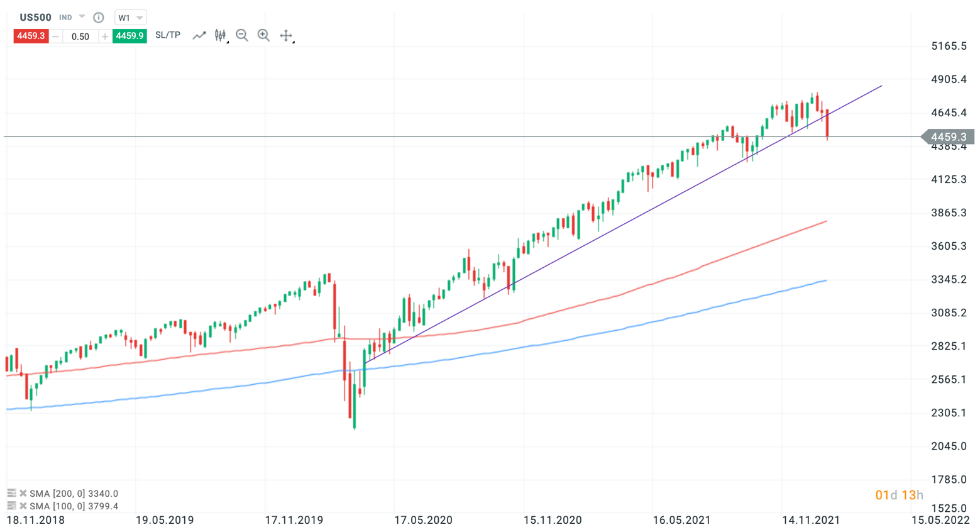Click the green buy price 4459.9
The width and height of the screenshot is (980, 532).
[129, 36]
